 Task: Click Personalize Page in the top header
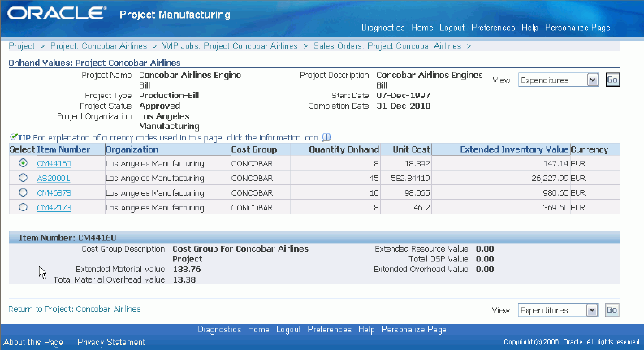pos(577,28)
